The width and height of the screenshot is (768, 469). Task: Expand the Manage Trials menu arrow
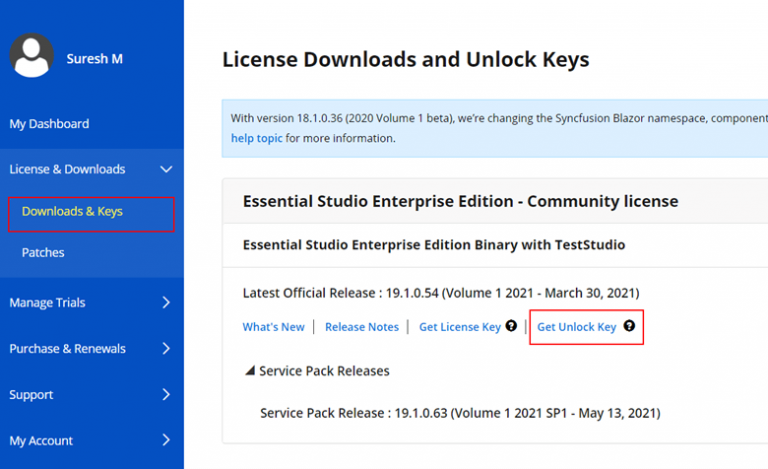point(166,303)
